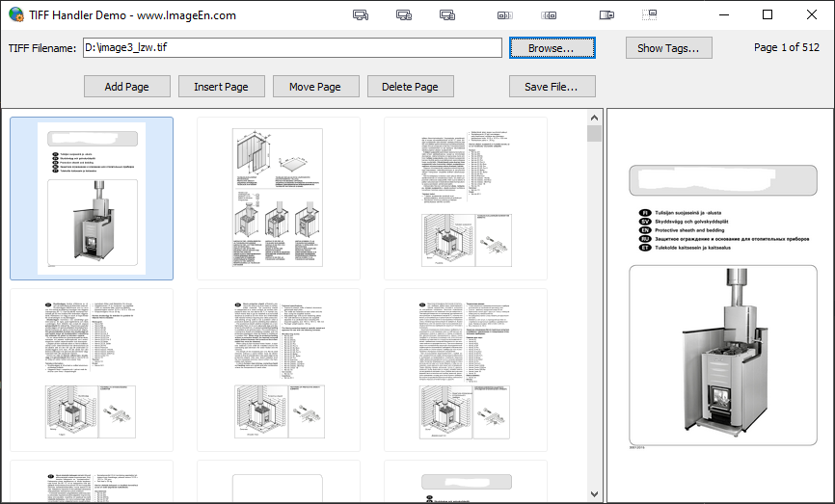Click the Browse... button
The image size is (835, 504).
coord(552,48)
